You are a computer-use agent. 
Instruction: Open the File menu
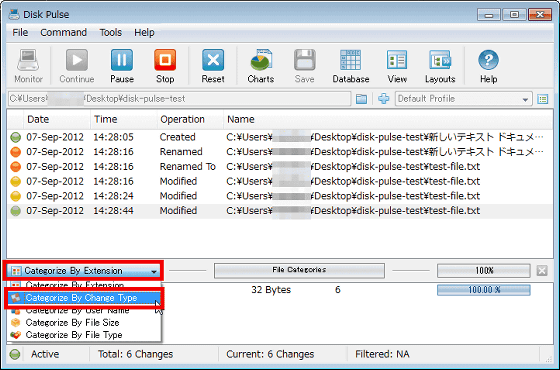coord(20,32)
